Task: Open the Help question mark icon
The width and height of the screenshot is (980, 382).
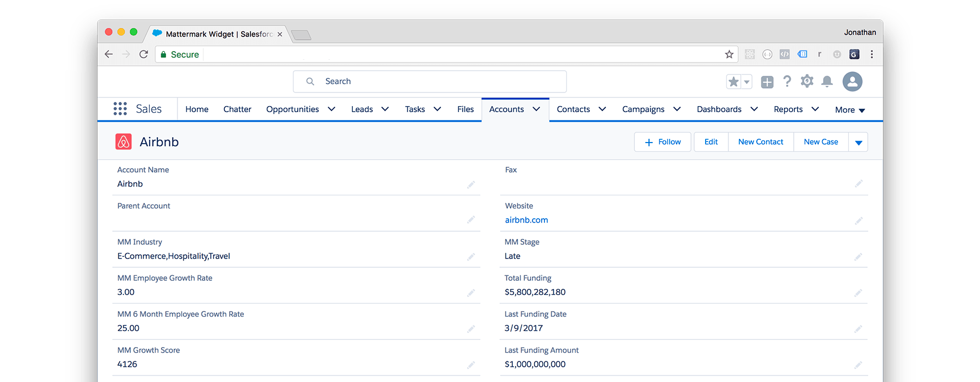Action: click(x=787, y=82)
